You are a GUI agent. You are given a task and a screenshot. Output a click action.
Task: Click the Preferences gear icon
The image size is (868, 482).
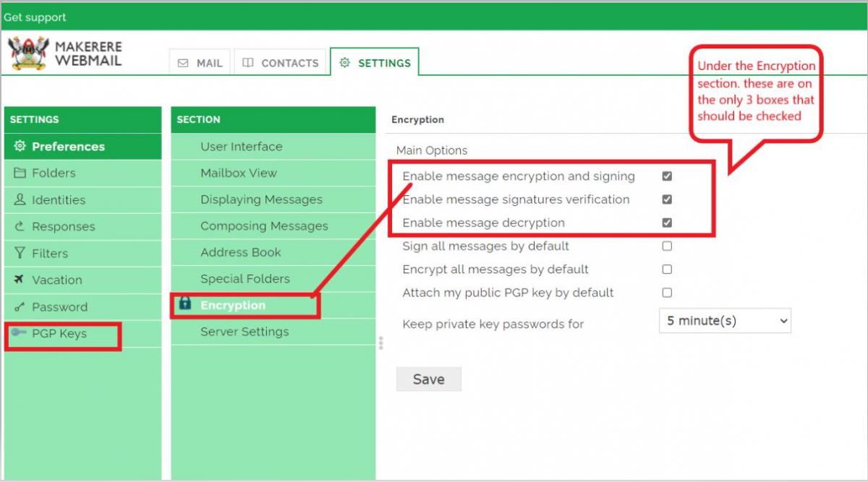coord(20,146)
